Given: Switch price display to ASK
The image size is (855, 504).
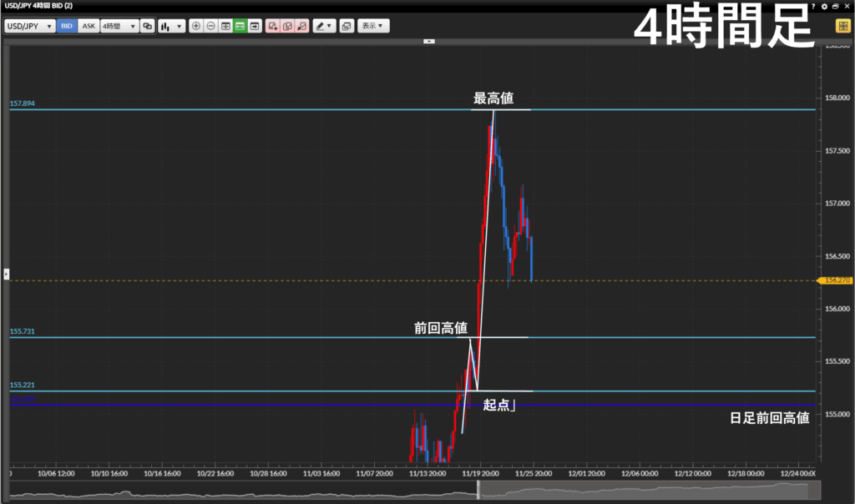Looking at the screenshot, I should tap(89, 26).
